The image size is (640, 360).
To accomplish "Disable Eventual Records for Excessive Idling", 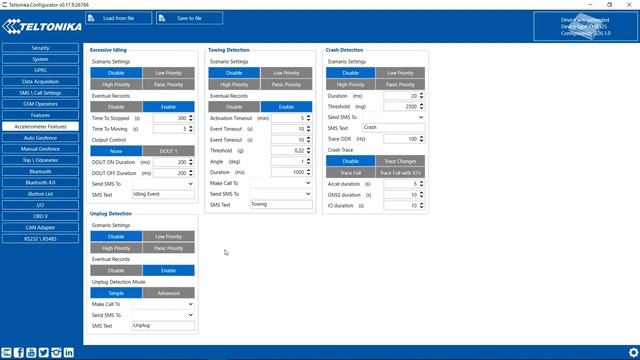I will pos(116,107).
